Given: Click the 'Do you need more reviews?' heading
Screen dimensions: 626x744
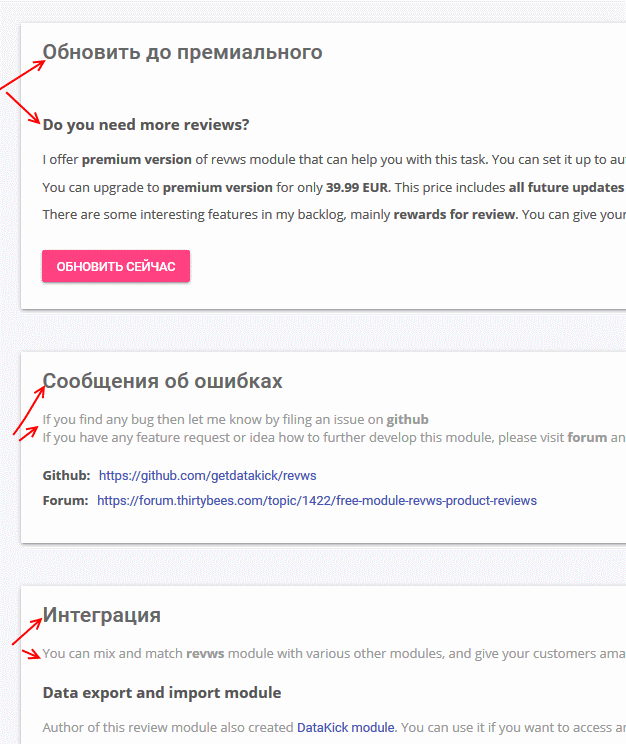Looking at the screenshot, I should pos(146,125).
